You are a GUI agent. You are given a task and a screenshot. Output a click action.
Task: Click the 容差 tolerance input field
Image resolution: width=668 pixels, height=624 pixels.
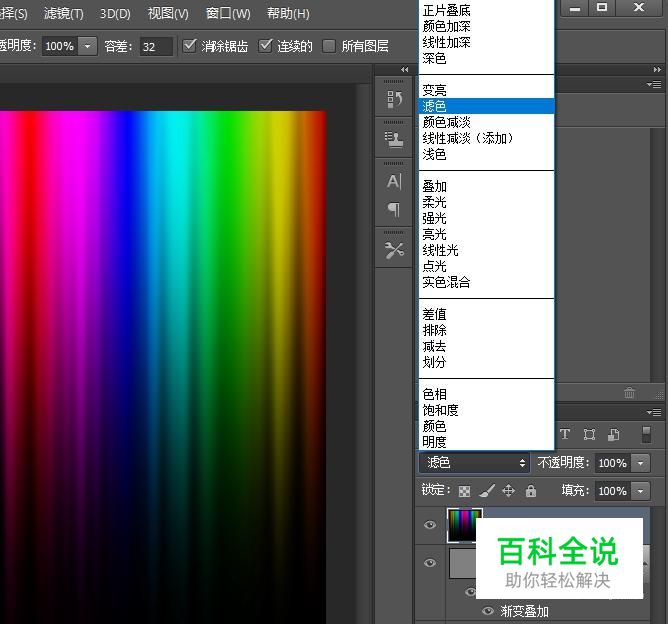pos(155,47)
